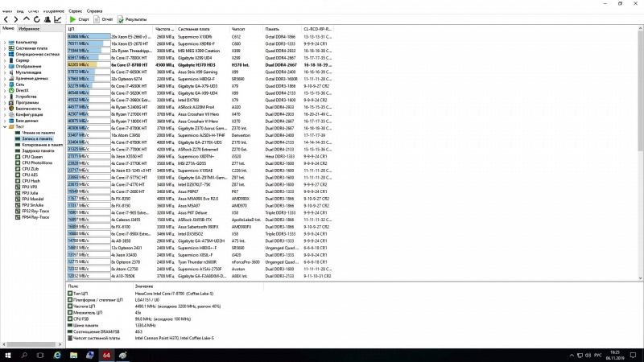The image size is (644, 362).
Task: Open the FP64 Ray-Trace benchmark
Action: tap(35, 217)
